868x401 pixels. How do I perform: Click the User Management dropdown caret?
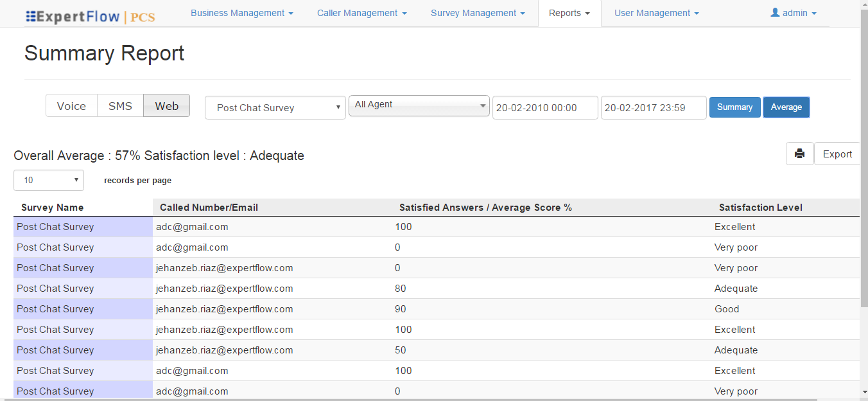[x=697, y=13]
